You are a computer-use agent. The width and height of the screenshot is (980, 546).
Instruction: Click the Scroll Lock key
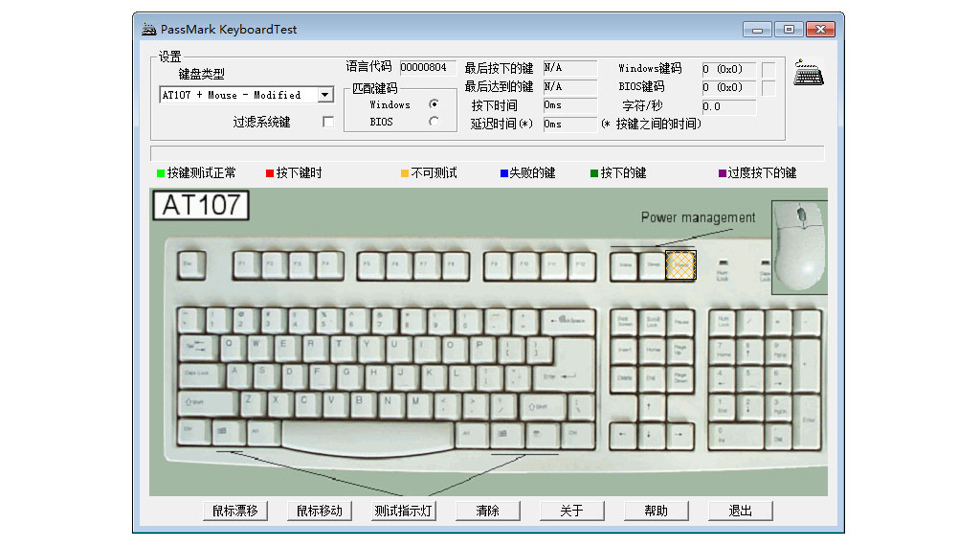[x=652, y=322]
